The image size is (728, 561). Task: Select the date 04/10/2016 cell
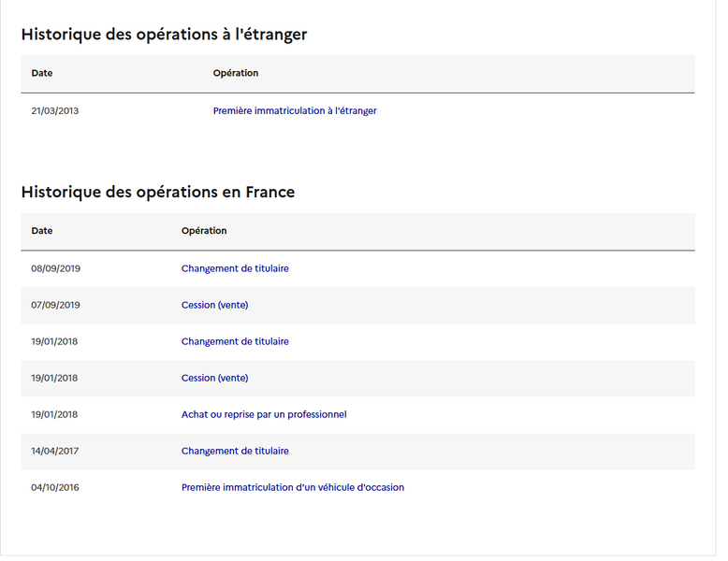click(55, 488)
